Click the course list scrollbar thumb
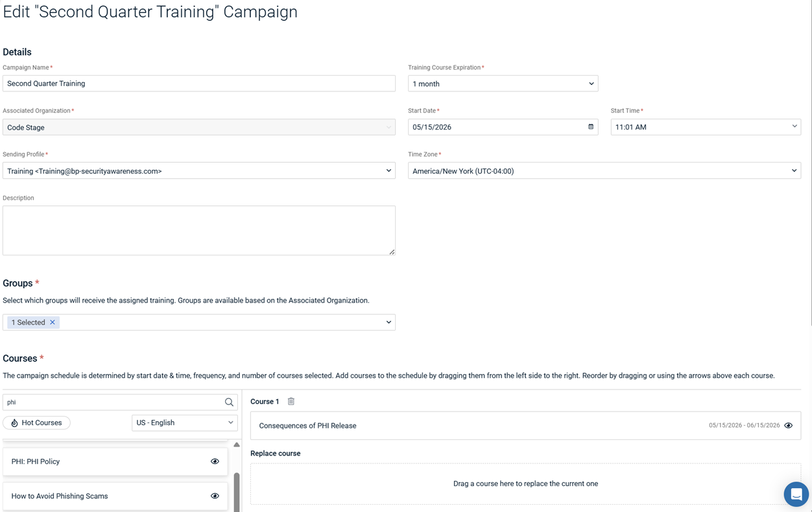812x512 pixels. pyautogui.click(x=237, y=493)
